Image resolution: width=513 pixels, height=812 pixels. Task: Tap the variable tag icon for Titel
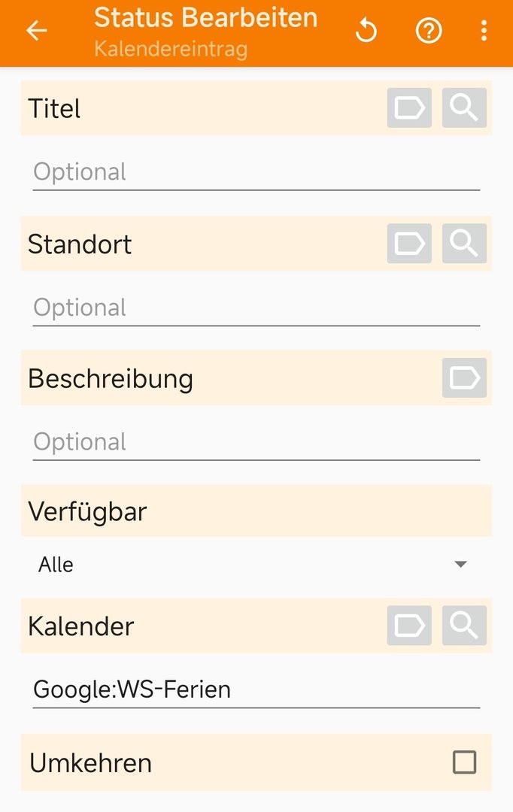coord(409,108)
